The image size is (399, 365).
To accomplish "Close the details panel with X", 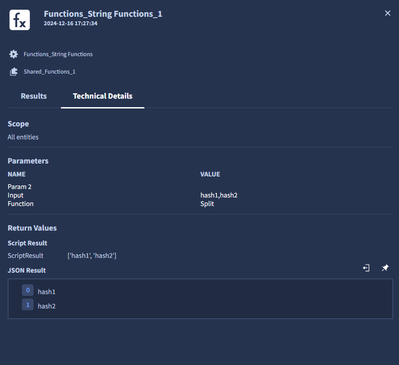I will tap(387, 13).
